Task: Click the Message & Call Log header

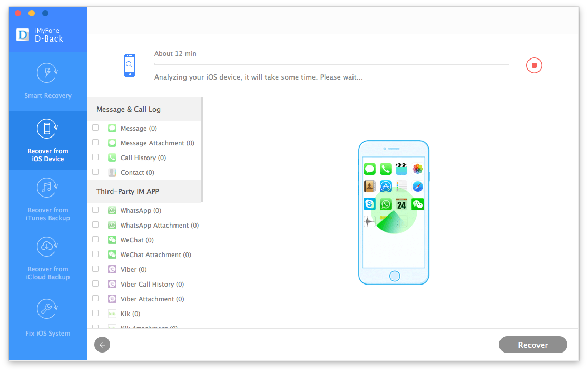Action: 144,109
